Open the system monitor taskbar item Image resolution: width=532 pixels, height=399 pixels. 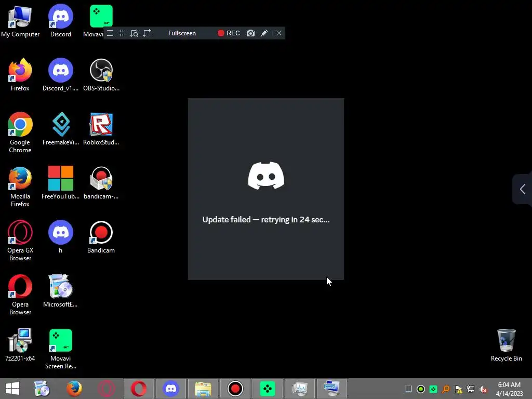pos(300,389)
